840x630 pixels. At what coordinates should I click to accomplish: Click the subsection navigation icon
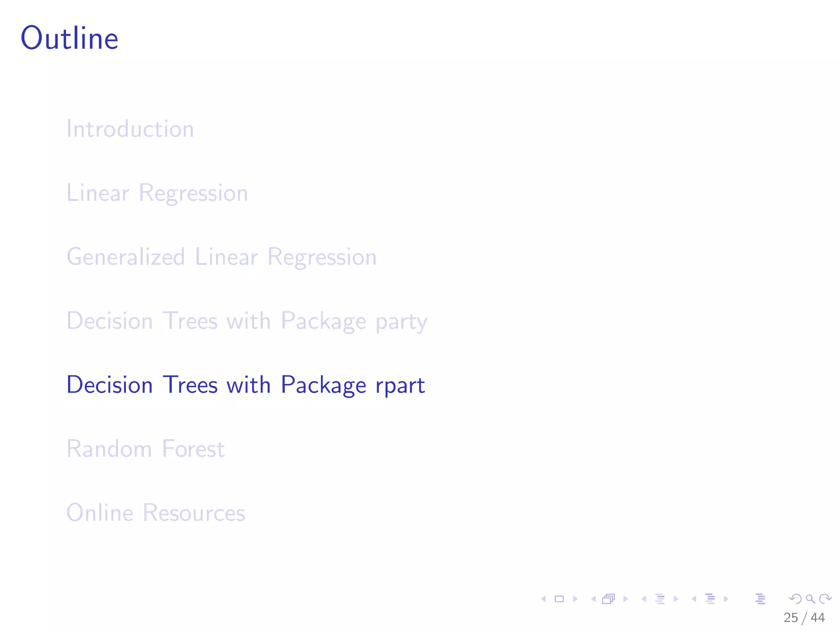[660, 599]
